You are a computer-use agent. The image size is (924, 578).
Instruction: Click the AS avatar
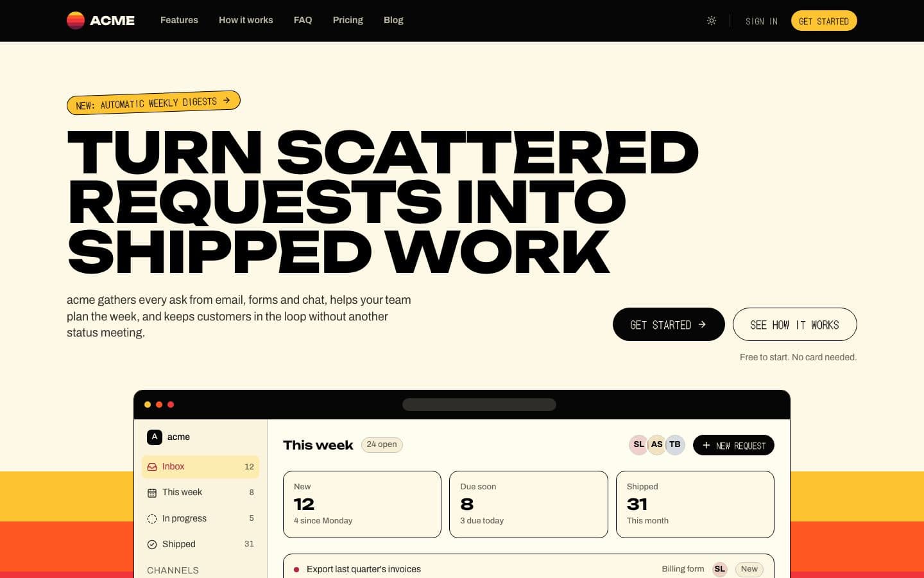[656, 444]
